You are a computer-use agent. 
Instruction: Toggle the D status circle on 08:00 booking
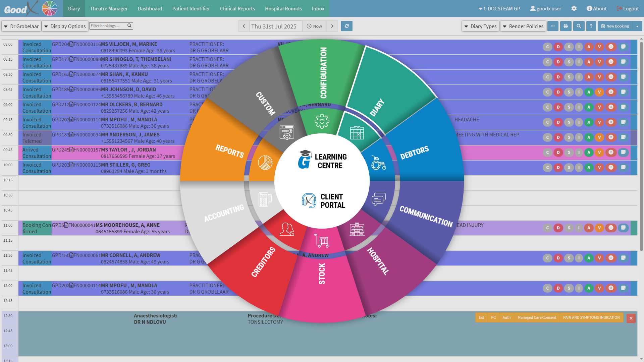click(558, 47)
